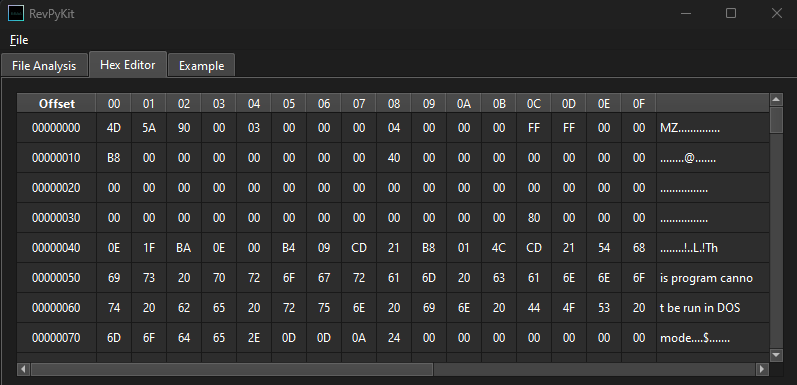Maximize the RevPyKit window

point(731,13)
